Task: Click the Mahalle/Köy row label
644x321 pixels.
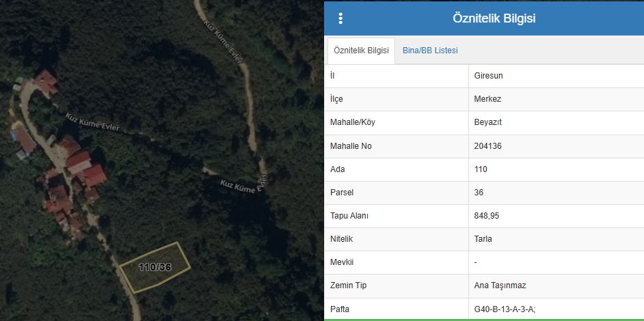Action: click(x=353, y=122)
